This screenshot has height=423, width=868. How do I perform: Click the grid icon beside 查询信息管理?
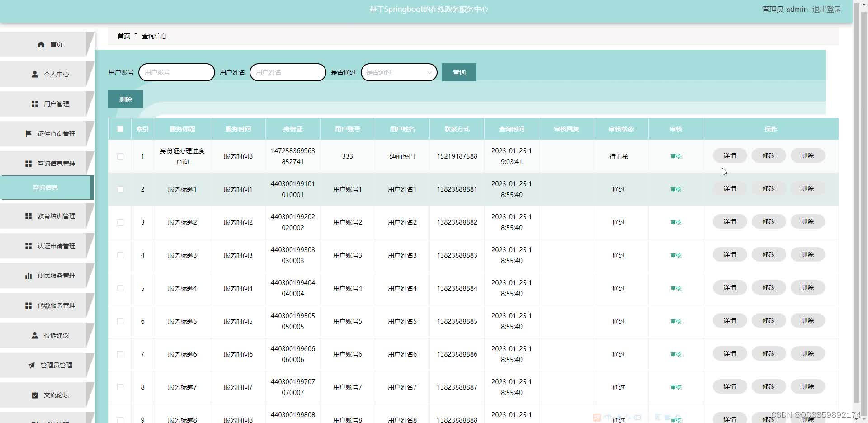click(x=28, y=164)
